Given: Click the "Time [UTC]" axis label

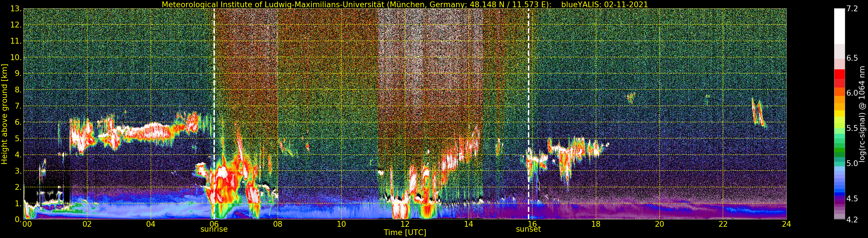Looking at the screenshot, I should (x=405, y=233).
